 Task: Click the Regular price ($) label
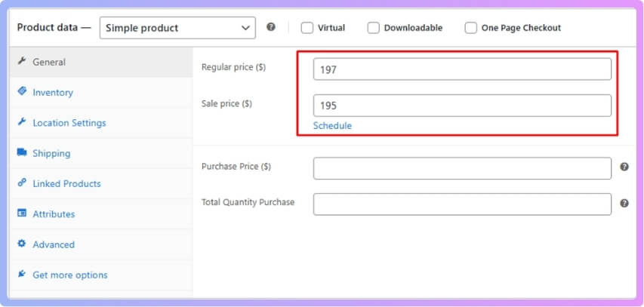coord(234,67)
